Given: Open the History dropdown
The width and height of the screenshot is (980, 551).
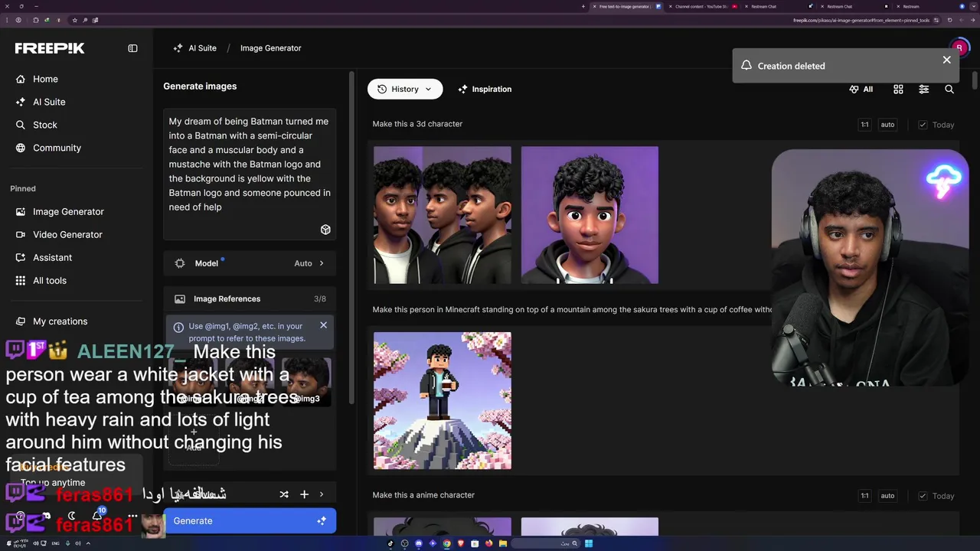Looking at the screenshot, I should [x=405, y=89].
